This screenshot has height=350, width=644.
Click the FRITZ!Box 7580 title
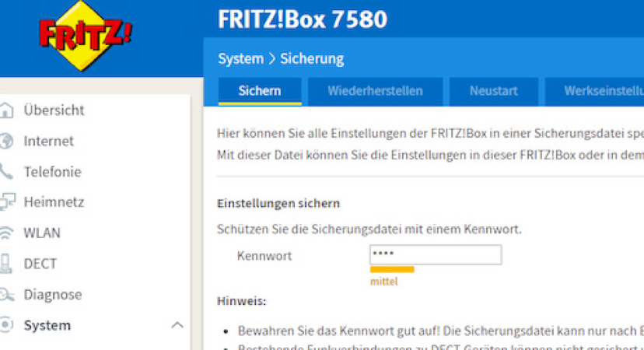click(x=303, y=18)
